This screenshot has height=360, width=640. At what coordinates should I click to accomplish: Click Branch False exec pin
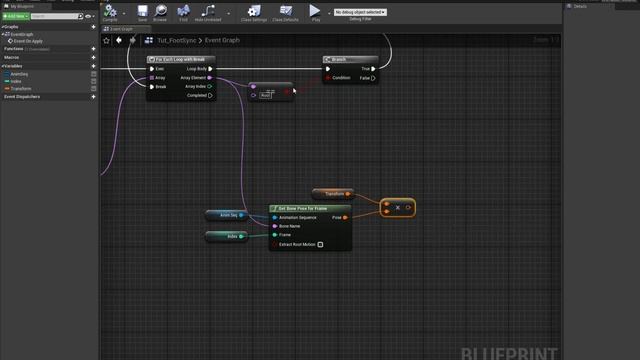click(373, 78)
